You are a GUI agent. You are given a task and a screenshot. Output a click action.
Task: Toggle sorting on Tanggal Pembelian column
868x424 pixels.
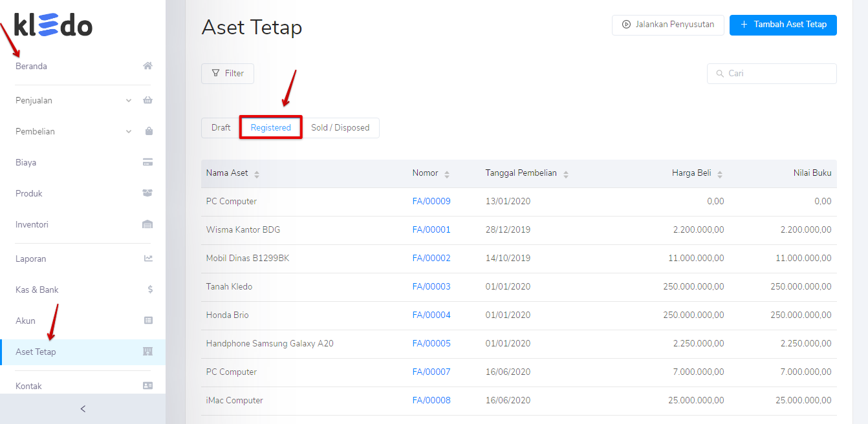[x=566, y=174]
